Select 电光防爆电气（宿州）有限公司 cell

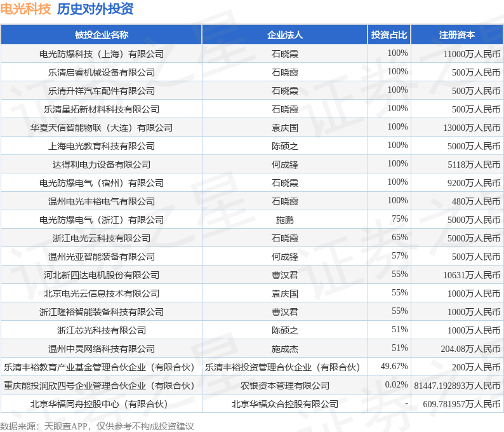tap(102, 183)
